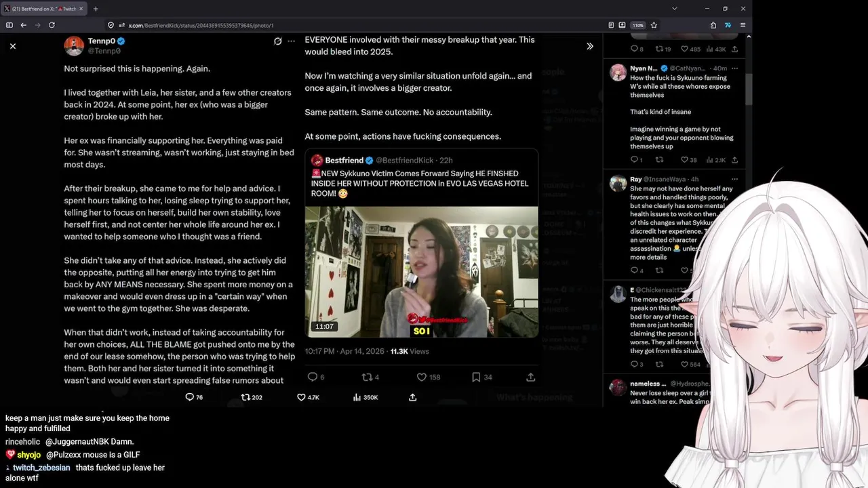Click chat username twitch_zebesian
The height and width of the screenshot is (488, 868).
click(41, 468)
